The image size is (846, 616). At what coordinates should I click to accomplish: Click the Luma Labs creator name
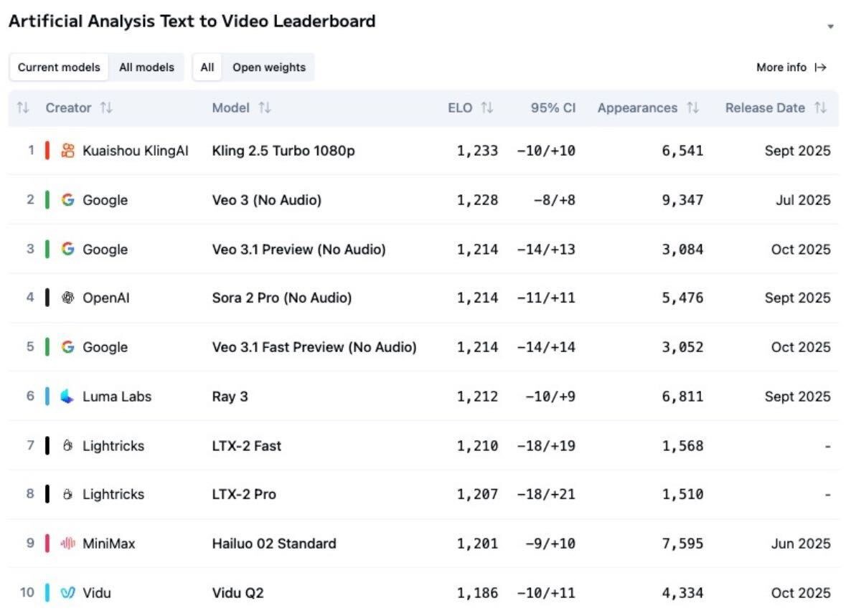coord(117,397)
